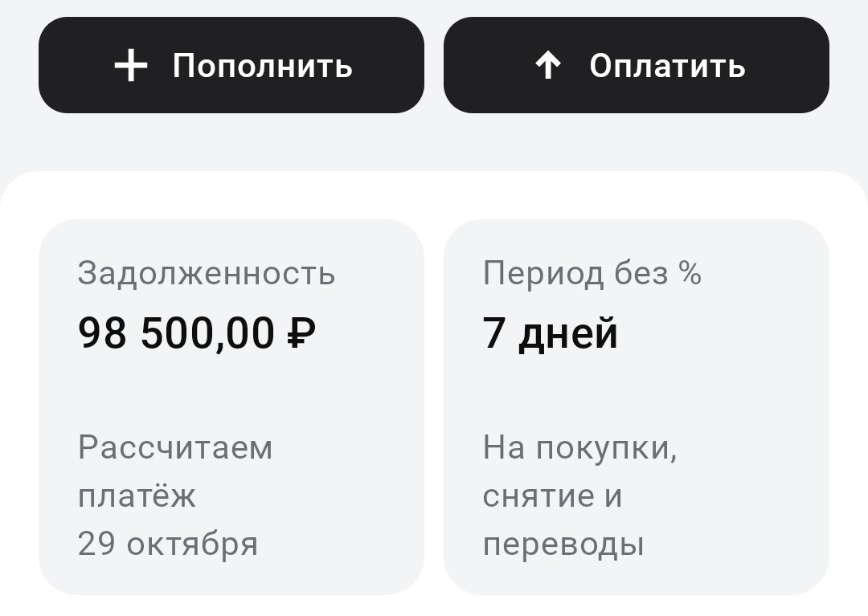The height and width of the screenshot is (616, 868).
Task: Select the 7 дней grace period value
Action: (x=549, y=332)
